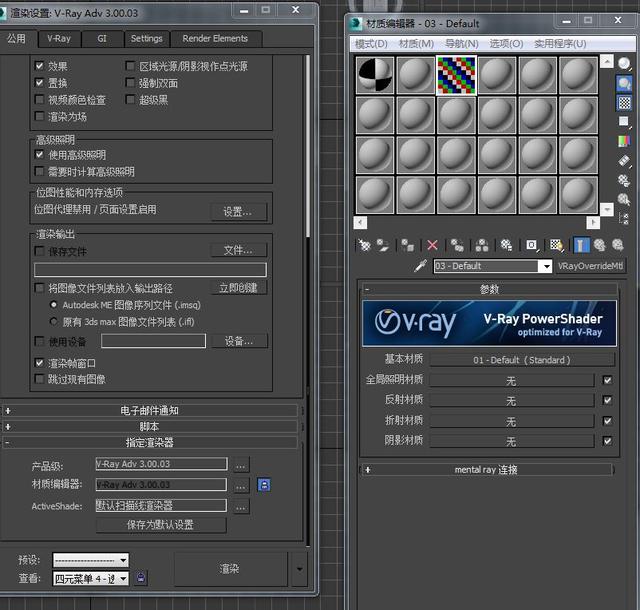Toggle Show Shaded Material in Viewport icon
The width and height of the screenshot is (640, 610).
click(x=556, y=245)
